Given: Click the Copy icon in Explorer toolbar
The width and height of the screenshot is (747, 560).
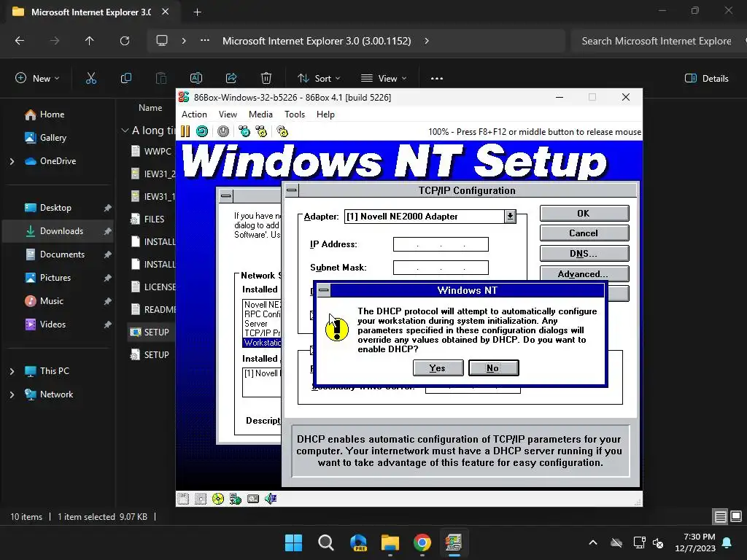Looking at the screenshot, I should point(125,78).
